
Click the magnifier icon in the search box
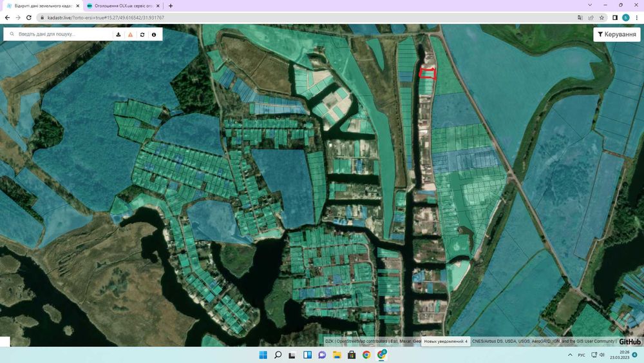[12, 34]
